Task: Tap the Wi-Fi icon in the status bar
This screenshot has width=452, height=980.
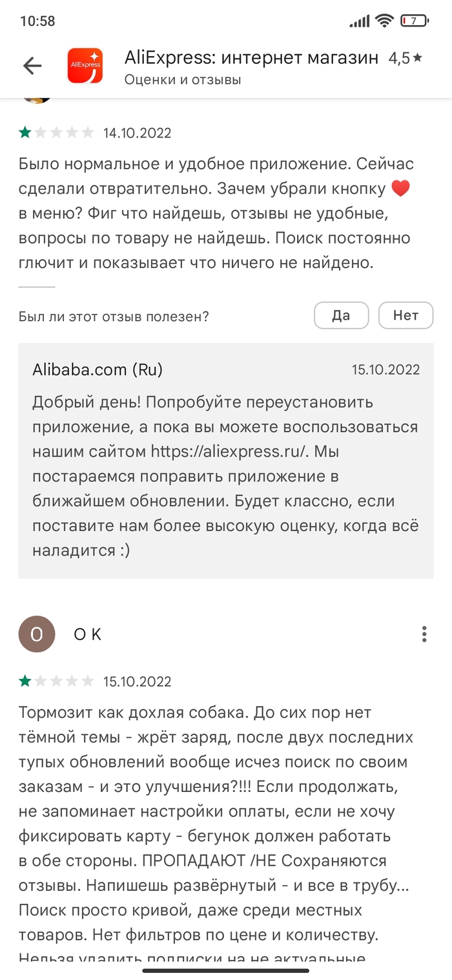Action: tap(385, 21)
